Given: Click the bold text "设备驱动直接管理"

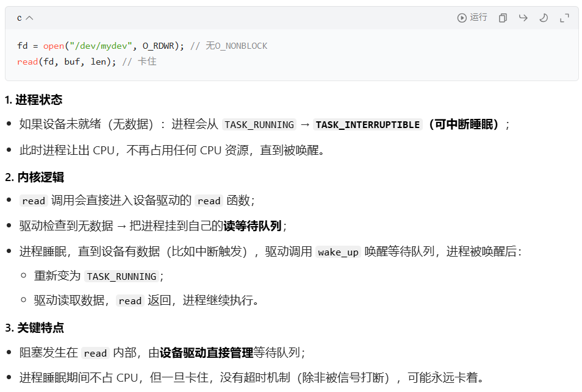Looking at the screenshot, I should (206, 353).
